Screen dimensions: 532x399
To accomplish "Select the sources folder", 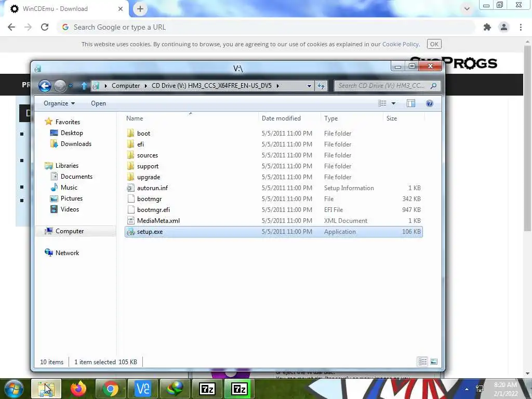I will pyautogui.click(x=273, y=155).
